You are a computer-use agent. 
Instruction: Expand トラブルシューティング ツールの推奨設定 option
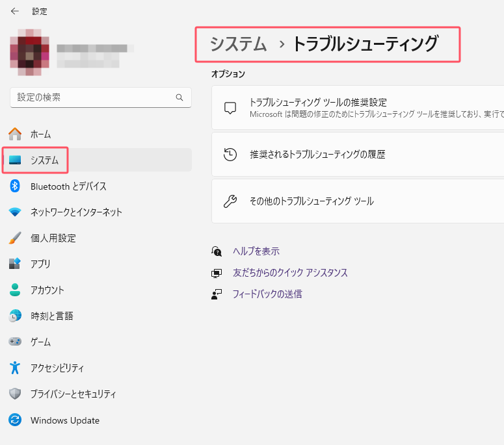(358, 108)
